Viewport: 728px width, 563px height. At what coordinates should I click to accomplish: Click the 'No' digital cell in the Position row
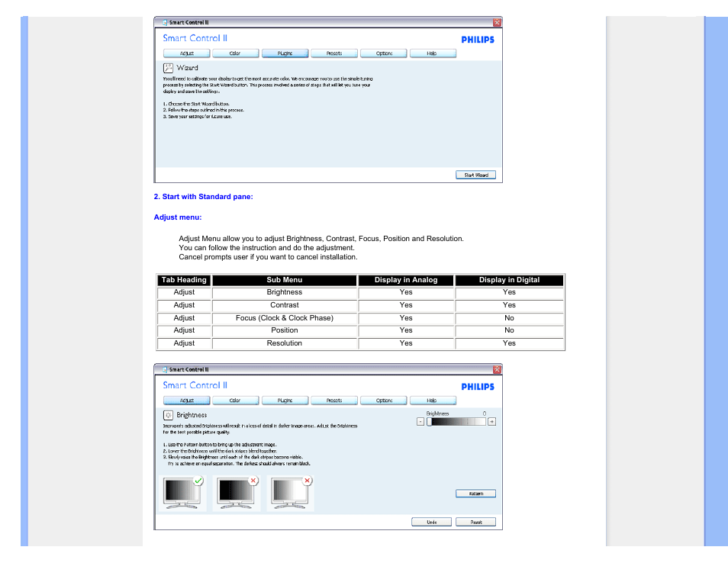pyautogui.click(x=509, y=330)
